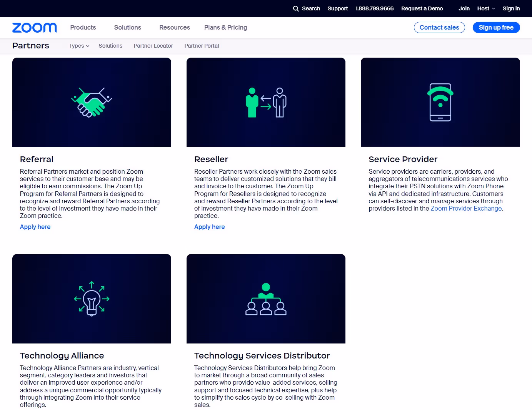Open the Zoom Provider Exchange link
The width and height of the screenshot is (532, 410).
pyautogui.click(x=466, y=209)
